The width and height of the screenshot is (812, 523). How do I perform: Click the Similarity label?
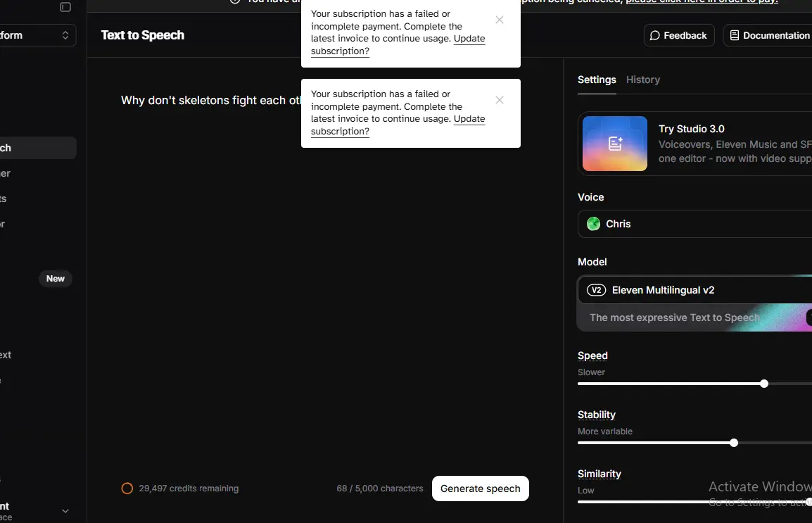(600, 474)
